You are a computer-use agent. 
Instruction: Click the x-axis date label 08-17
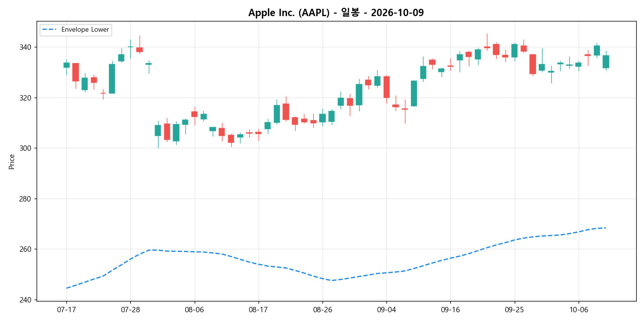pyautogui.click(x=259, y=309)
